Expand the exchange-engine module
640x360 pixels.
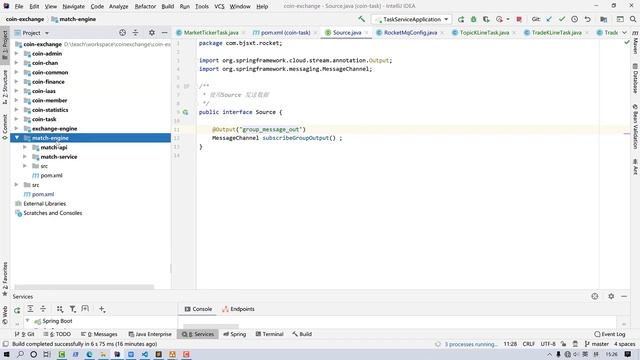(x=17, y=129)
